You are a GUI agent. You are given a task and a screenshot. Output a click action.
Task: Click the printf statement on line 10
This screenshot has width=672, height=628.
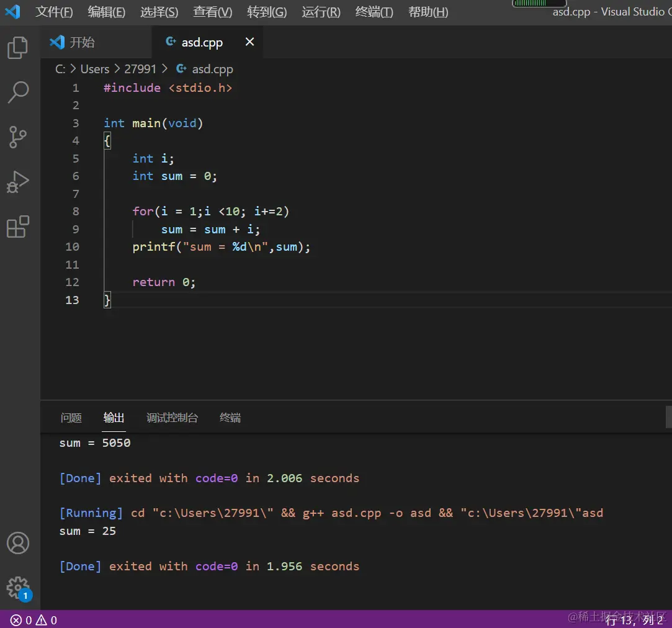pos(221,247)
